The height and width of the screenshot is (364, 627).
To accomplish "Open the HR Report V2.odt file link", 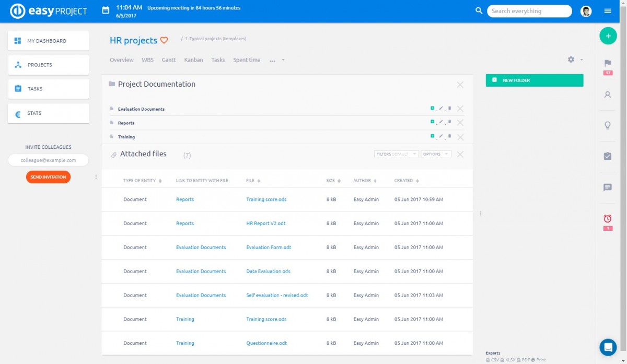I will pyautogui.click(x=265, y=223).
